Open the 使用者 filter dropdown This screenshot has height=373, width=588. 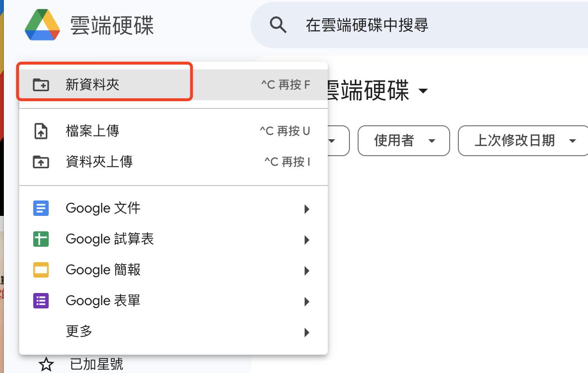tap(404, 141)
